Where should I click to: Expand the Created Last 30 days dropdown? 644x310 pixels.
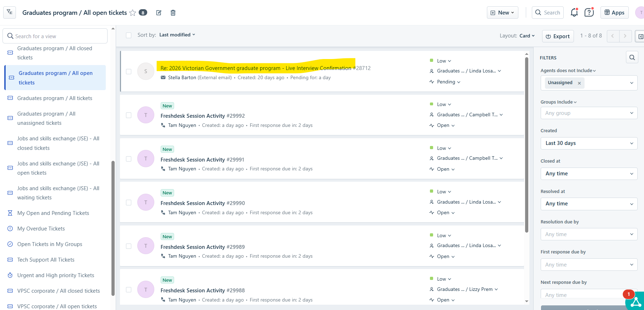[589, 143]
